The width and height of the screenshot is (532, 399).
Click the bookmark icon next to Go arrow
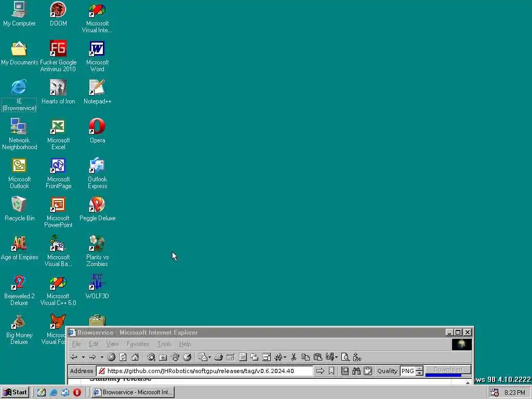(x=331, y=371)
